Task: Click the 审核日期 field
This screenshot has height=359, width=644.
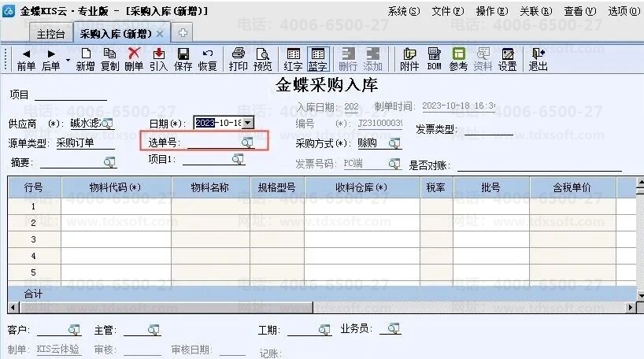Action: (232, 350)
